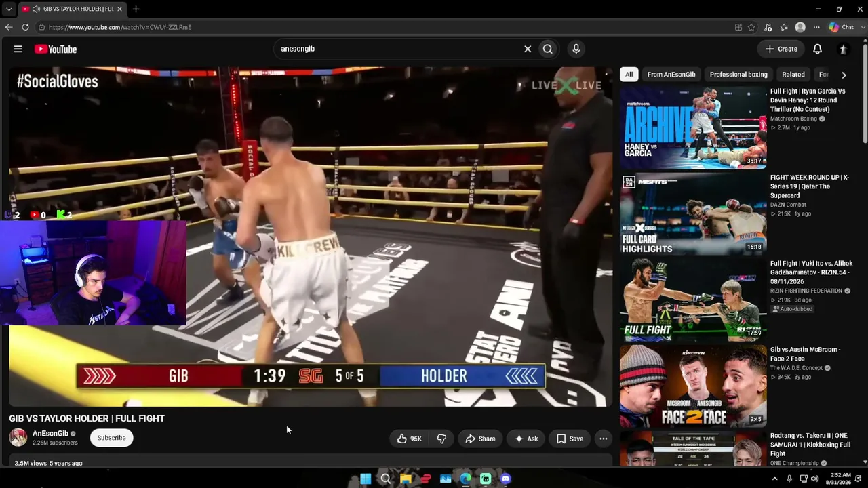Click the video title GIB VS TAYLOR HOLDER
The width and height of the screenshot is (868, 488).
87,418
